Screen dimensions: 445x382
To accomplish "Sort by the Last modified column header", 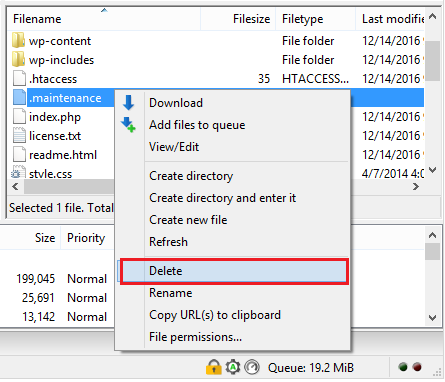I will (391, 19).
